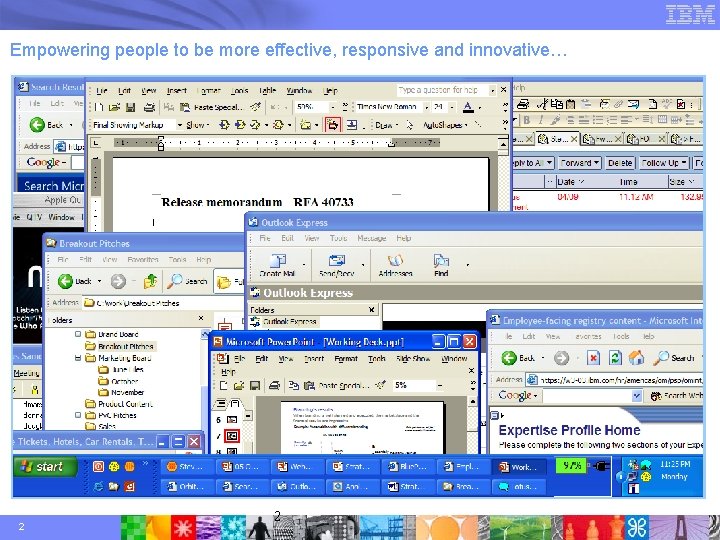The width and height of the screenshot is (720, 540).
Task: Click the Italic icon in Notes mail toolbar
Action: click(x=541, y=120)
